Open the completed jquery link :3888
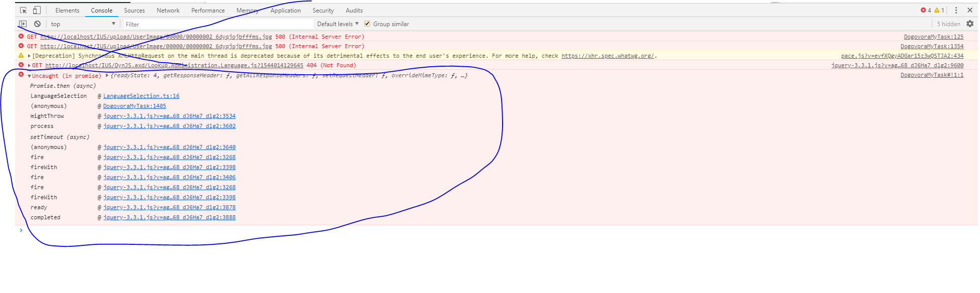The width and height of the screenshot is (980, 293). pyautogui.click(x=170, y=217)
